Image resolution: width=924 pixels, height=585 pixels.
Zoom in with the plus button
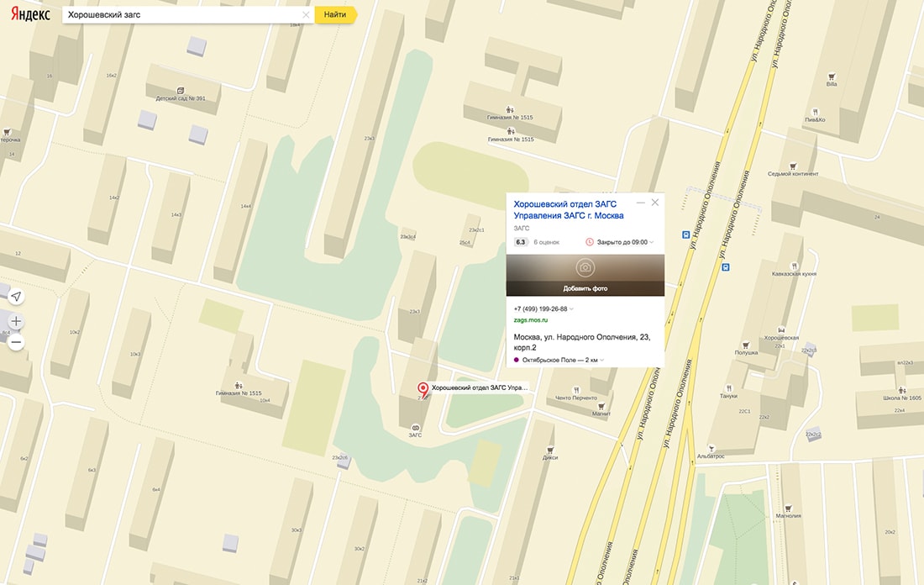[x=16, y=321]
